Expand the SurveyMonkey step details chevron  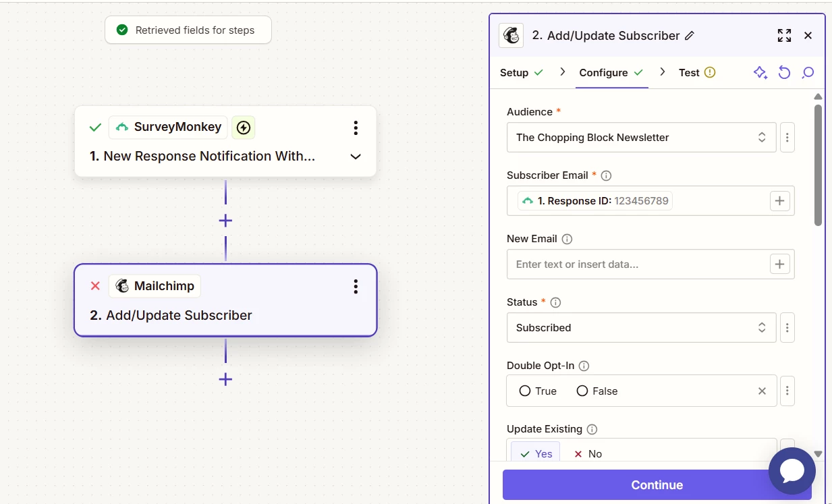[356, 157]
